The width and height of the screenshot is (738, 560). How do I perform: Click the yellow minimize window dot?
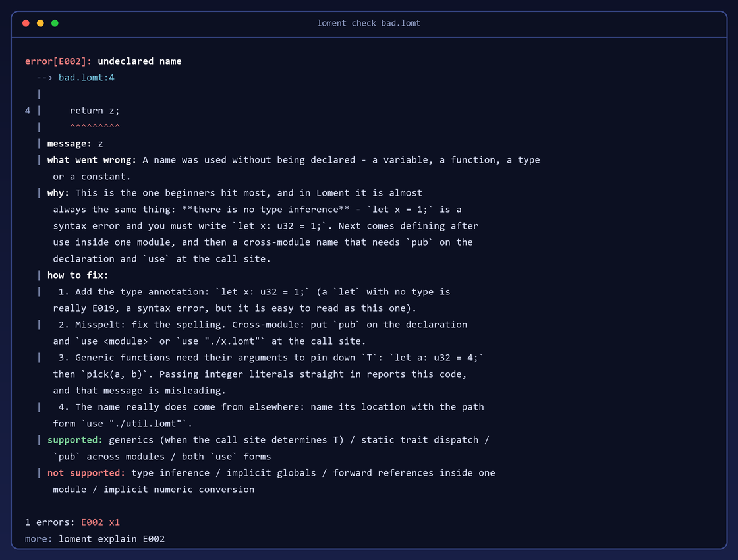pos(40,23)
